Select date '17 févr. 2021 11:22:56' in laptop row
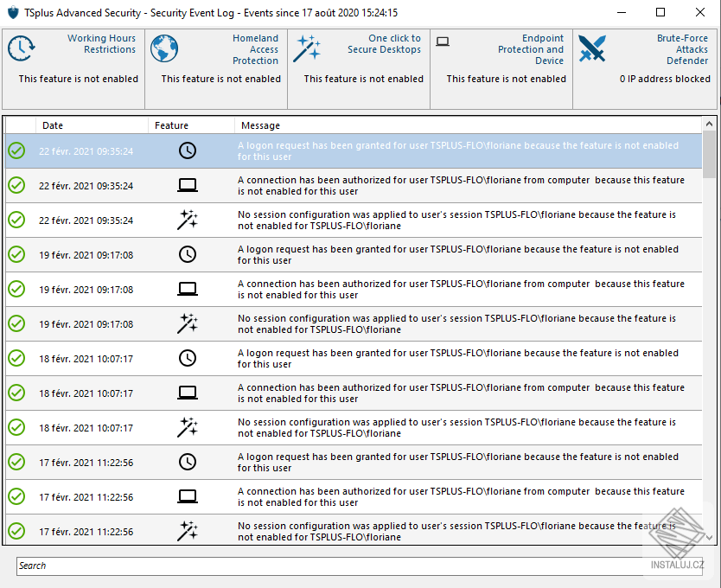 86,497
